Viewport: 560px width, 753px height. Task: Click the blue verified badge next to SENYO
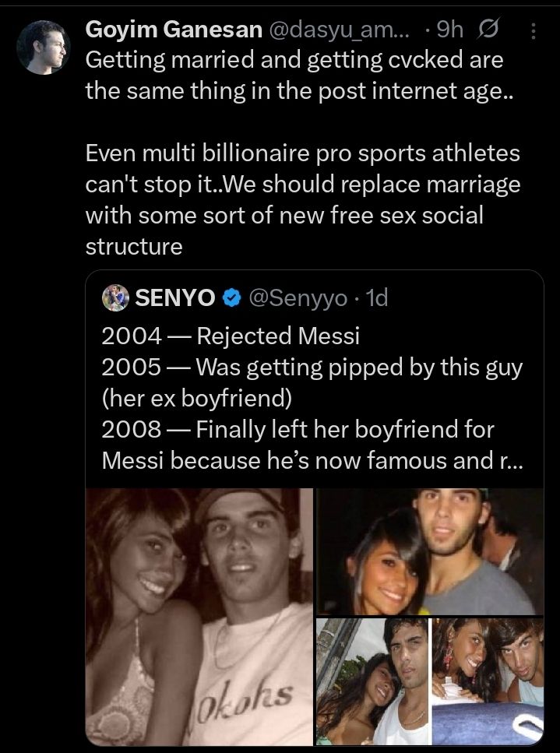pyautogui.click(x=231, y=297)
